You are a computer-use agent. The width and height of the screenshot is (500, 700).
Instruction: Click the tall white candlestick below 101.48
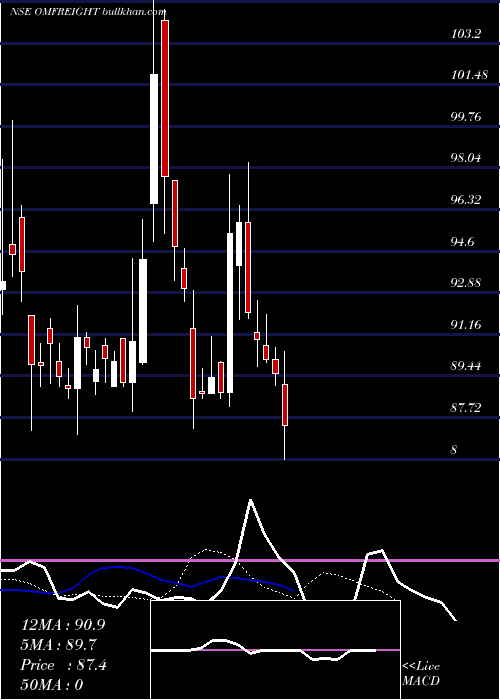coord(154,139)
